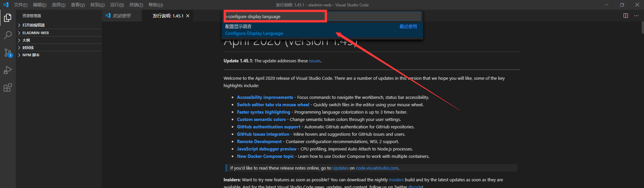Expand the ELADMIN-WEB folder section
Viewport: 644px width, 188px height.
pyautogui.click(x=59, y=33)
